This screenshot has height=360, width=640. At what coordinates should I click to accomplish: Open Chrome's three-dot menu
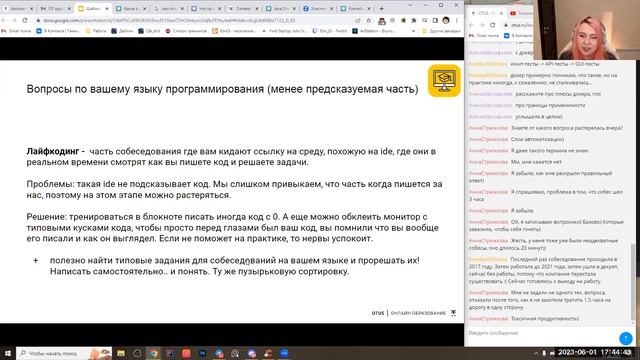tap(457, 20)
